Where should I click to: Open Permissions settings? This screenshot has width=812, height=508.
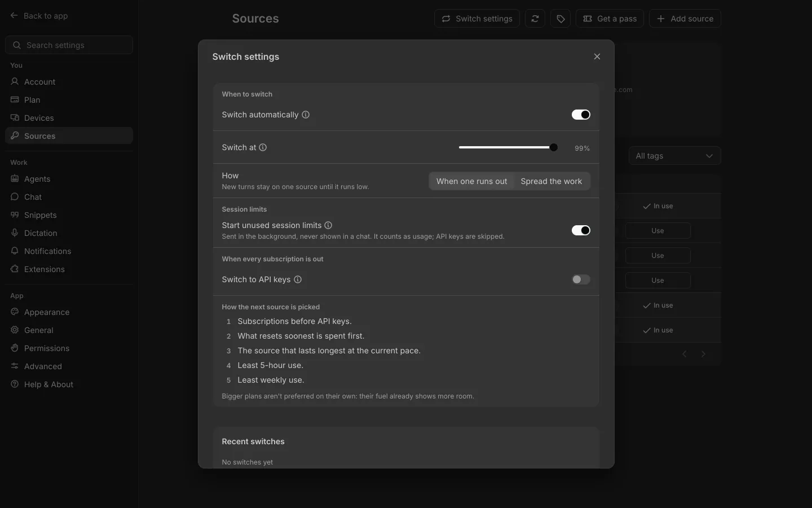(x=69, y=348)
